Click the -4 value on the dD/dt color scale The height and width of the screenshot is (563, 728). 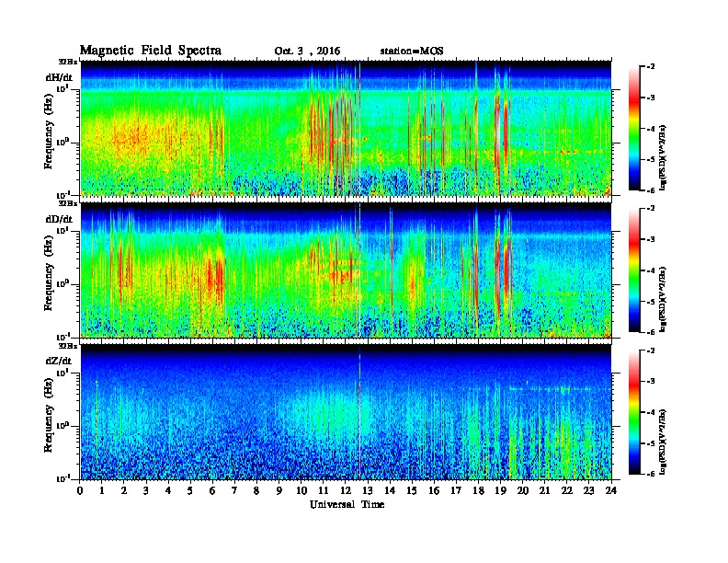(x=651, y=270)
